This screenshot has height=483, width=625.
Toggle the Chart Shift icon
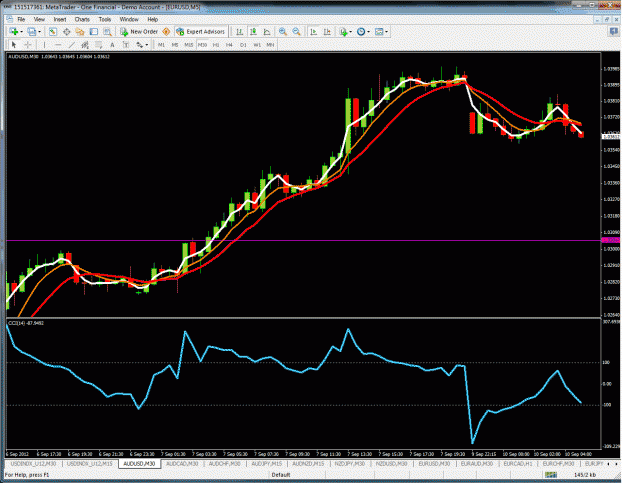(327, 31)
